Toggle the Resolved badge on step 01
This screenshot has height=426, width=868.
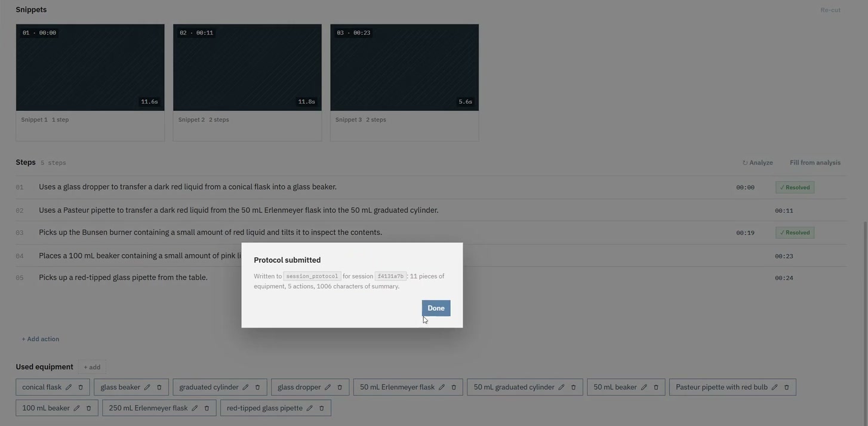coord(795,187)
